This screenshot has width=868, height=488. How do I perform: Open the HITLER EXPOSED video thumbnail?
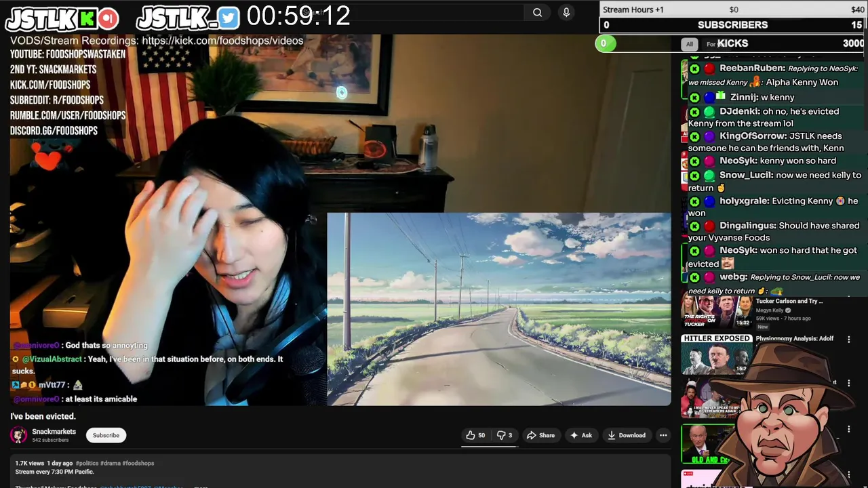[717, 354]
